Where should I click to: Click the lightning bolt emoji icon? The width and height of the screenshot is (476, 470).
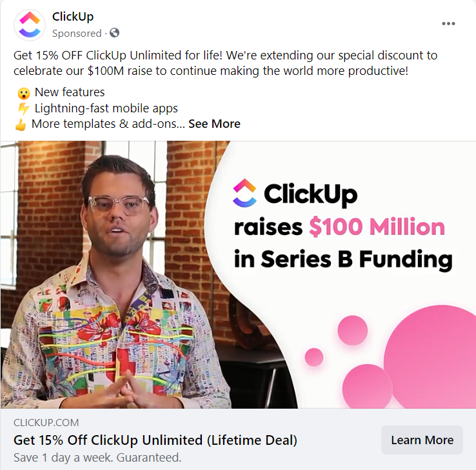pyautogui.click(x=23, y=108)
